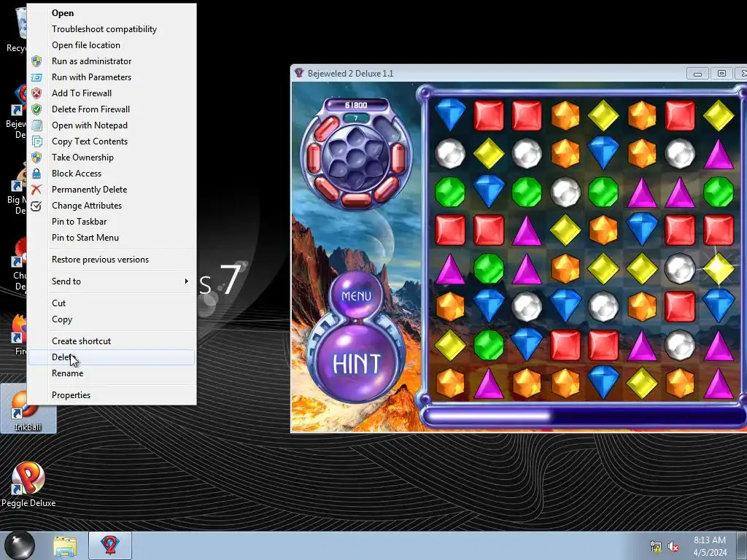This screenshot has height=560, width=747.
Task: Click the shield icon beside Run as administrator
Action: [x=36, y=61]
